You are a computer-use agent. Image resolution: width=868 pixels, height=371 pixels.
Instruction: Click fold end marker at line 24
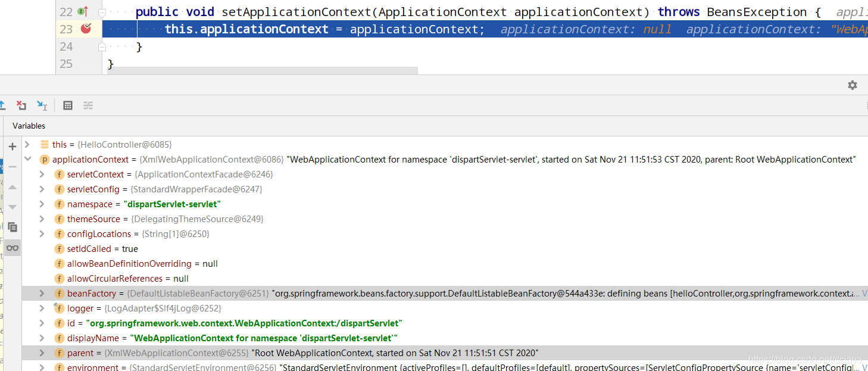point(102,46)
